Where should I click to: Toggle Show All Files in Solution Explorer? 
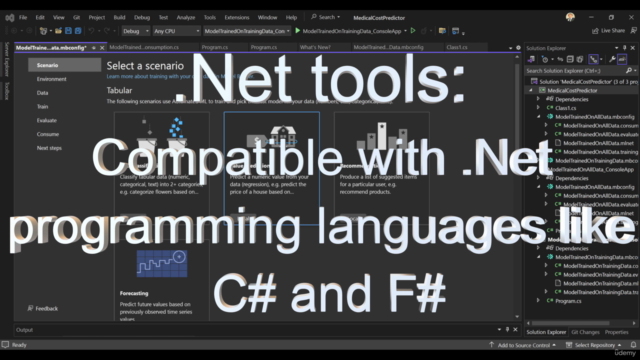click(x=580, y=60)
